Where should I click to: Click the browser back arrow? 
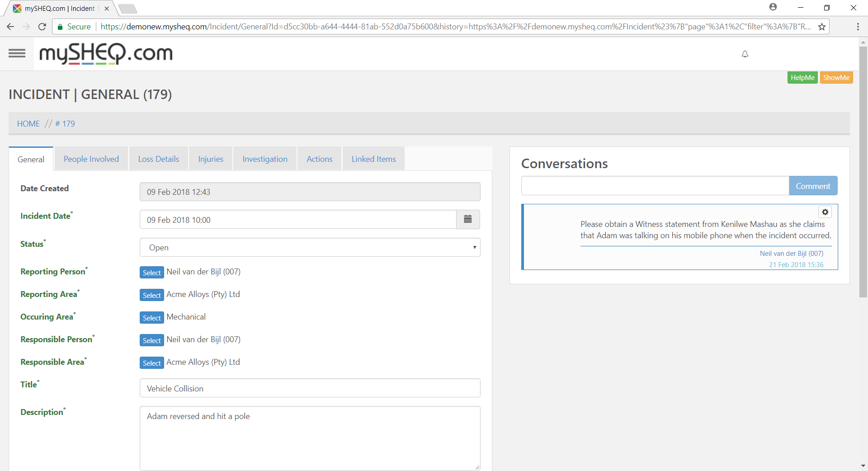coord(10,27)
